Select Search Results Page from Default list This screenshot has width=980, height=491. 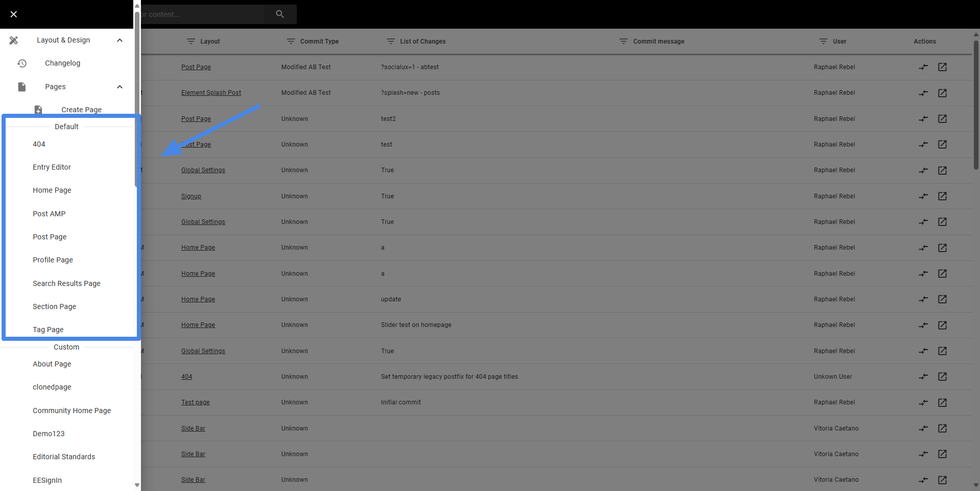[x=66, y=283]
